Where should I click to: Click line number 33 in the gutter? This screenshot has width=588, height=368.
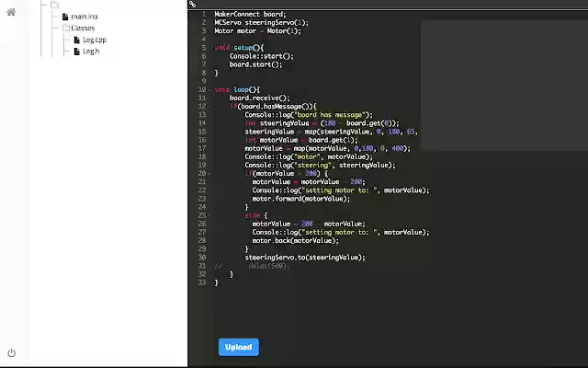tap(202, 282)
